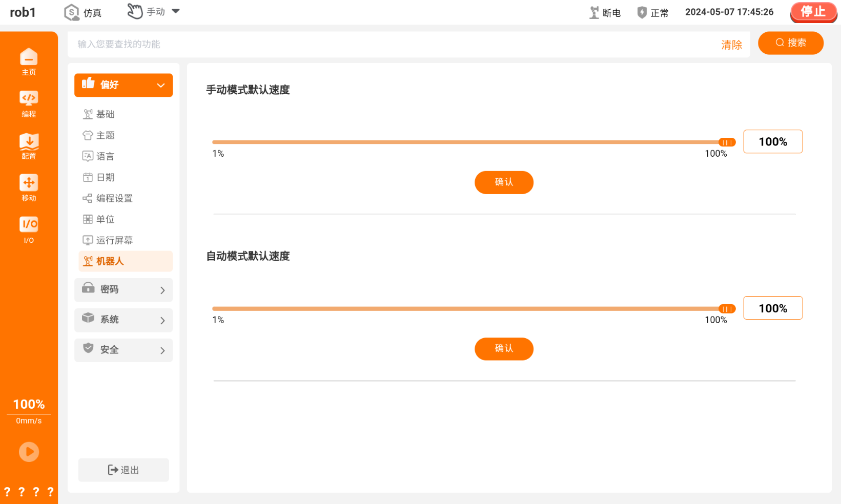Expand the 安全 safety section
Viewport: 841px width, 504px height.
124,350
